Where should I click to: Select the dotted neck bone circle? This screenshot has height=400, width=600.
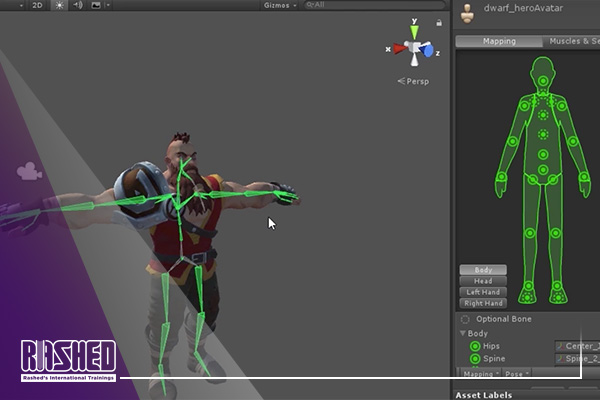(x=543, y=95)
